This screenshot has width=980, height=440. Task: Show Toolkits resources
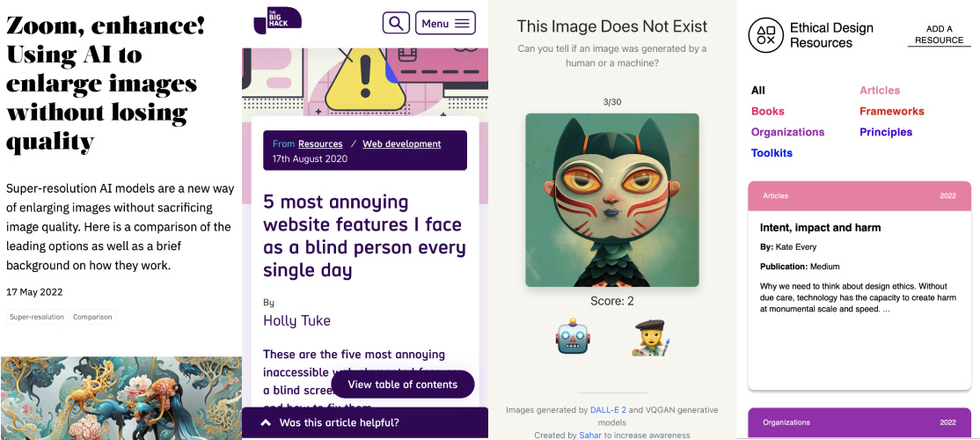(772, 153)
